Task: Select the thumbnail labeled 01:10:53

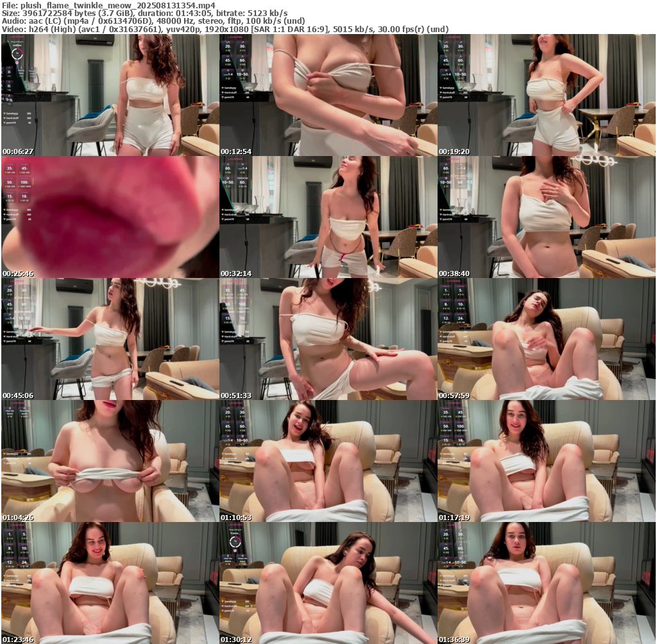Action: pos(328,461)
